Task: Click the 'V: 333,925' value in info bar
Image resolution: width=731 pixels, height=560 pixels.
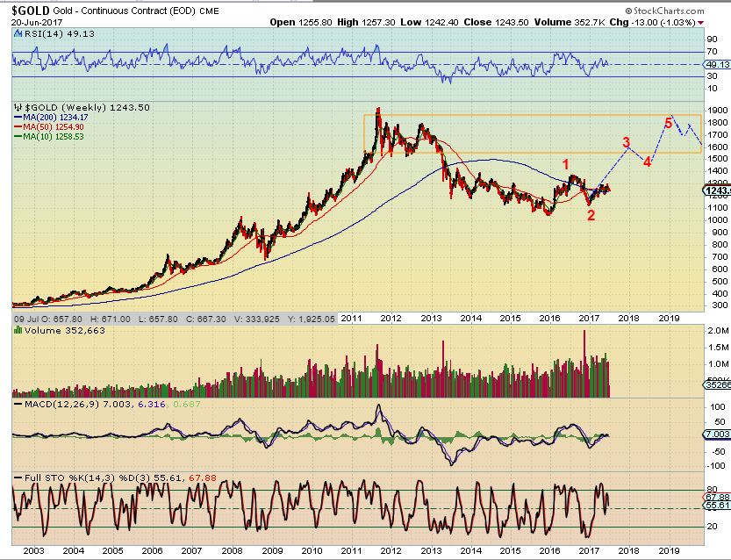Action: pos(257,319)
